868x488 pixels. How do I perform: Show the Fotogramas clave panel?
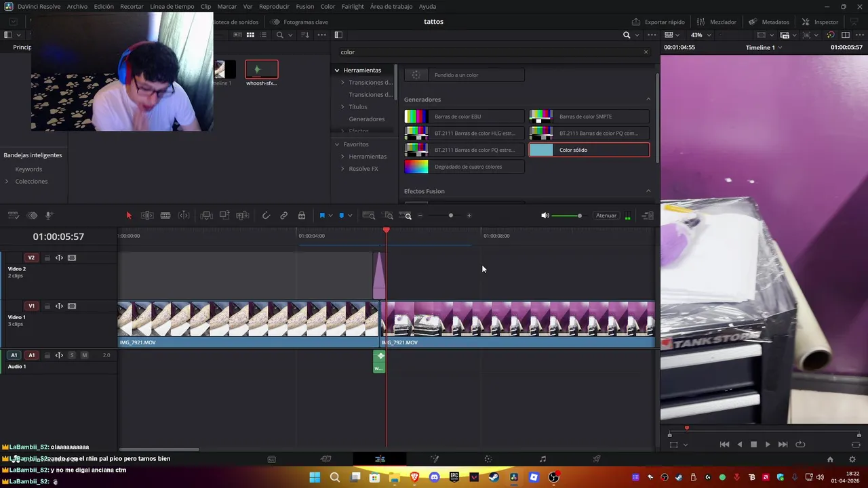(299, 22)
